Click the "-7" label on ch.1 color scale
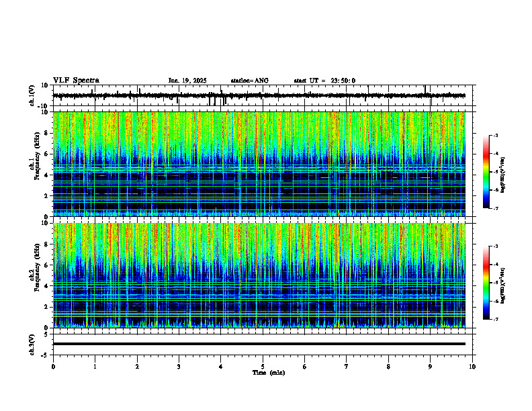The height and width of the screenshot is (411, 532). pyautogui.click(x=496, y=208)
